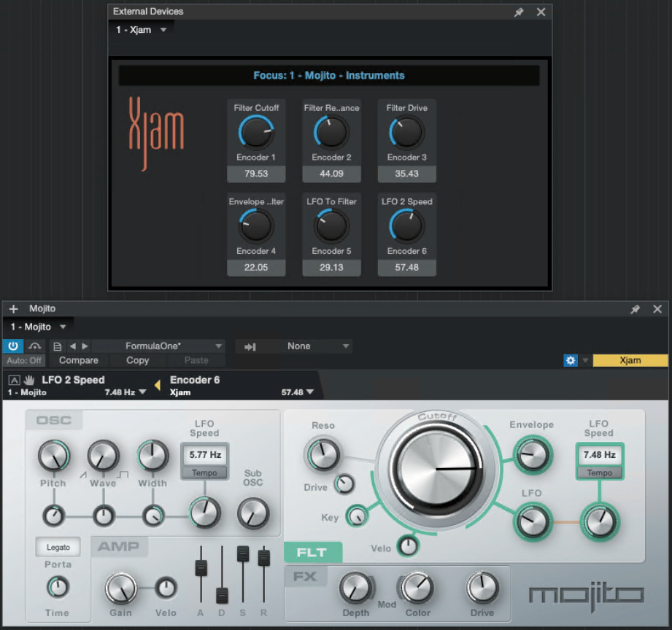Image resolution: width=672 pixels, height=630 pixels.
Task: Click the Compare button
Action: (78, 361)
